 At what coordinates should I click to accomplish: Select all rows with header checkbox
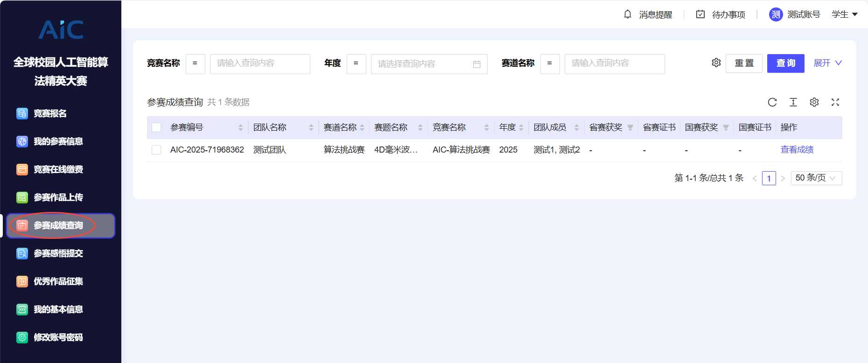pyautogui.click(x=156, y=127)
